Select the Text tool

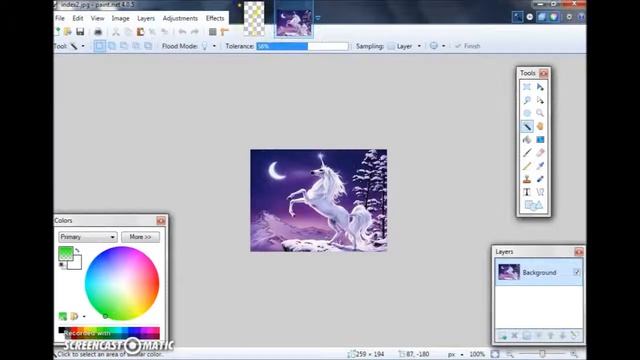(x=527, y=192)
